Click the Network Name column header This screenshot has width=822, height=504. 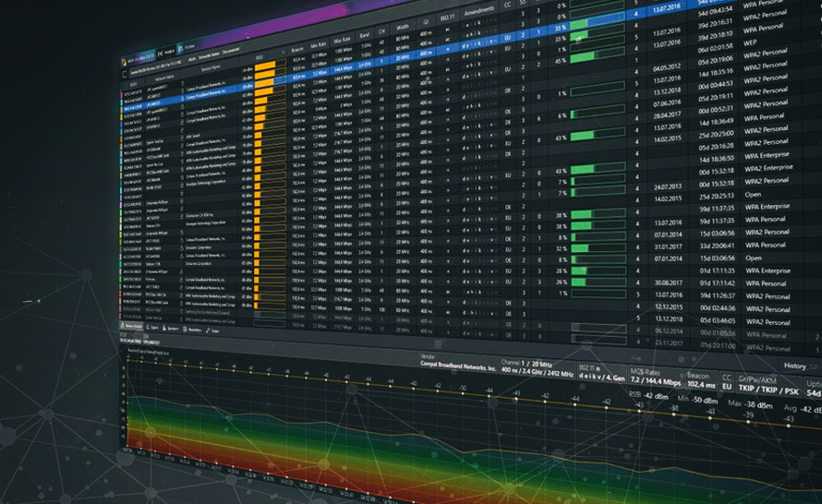click(163, 78)
